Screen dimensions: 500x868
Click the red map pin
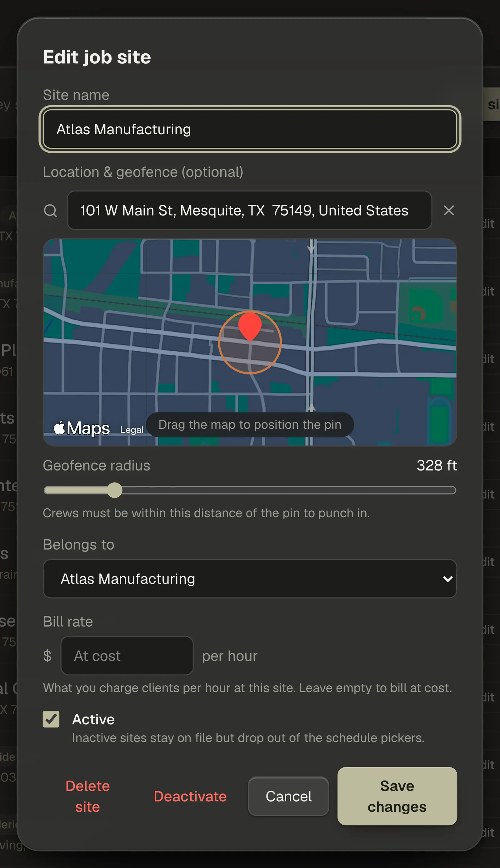(x=250, y=326)
